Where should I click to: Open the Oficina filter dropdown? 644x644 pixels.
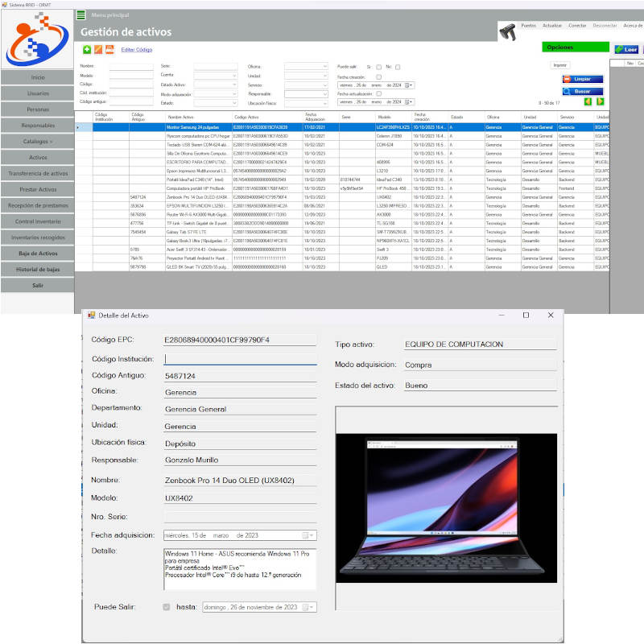coord(307,67)
